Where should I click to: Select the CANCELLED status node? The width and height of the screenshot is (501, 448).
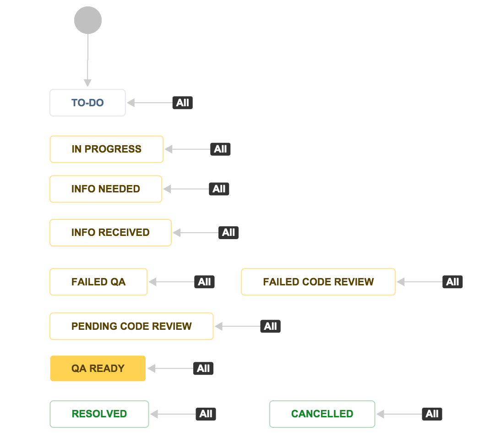coord(322,414)
